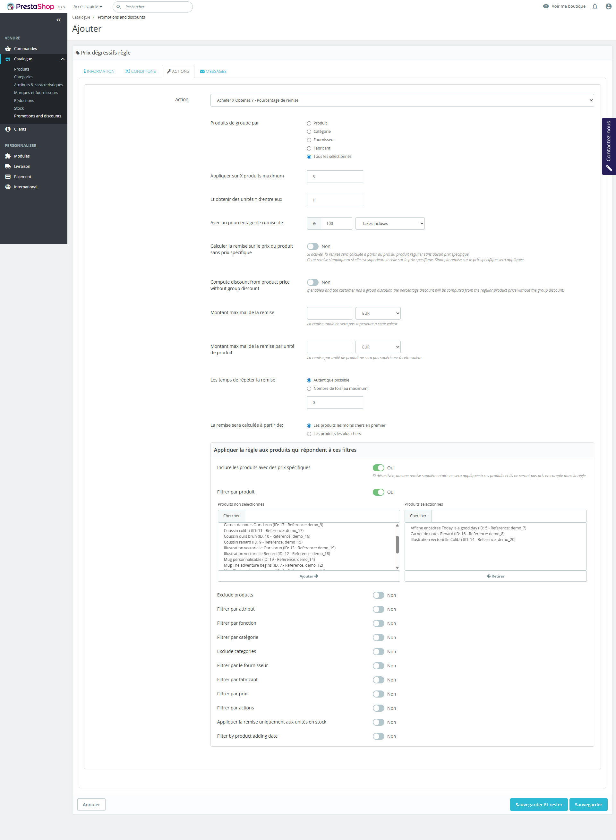Image resolution: width=616 pixels, height=840 pixels.
Task: Switch to the Conditions tab
Action: point(141,71)
